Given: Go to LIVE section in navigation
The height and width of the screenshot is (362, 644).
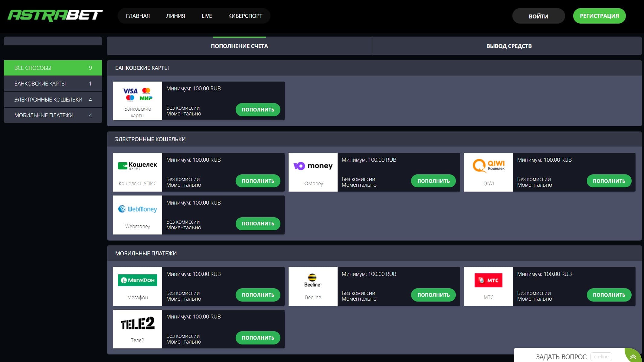Looking at the screenshot, I should (207, 16).
